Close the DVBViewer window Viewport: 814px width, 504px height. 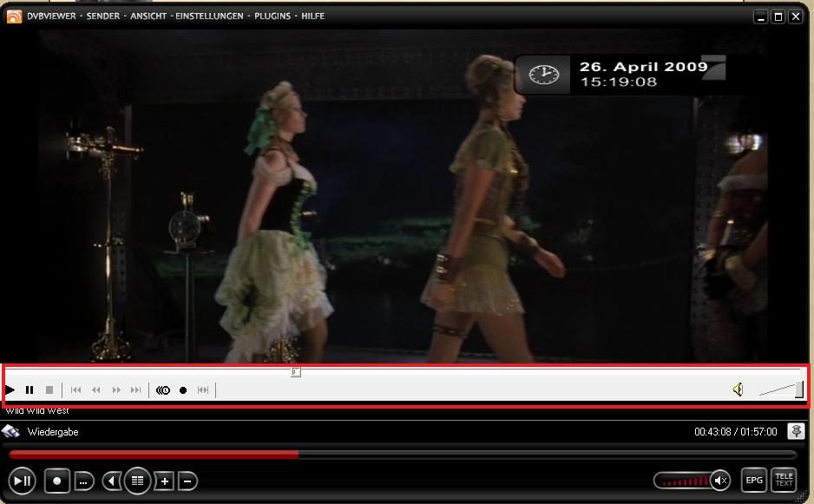795,17
